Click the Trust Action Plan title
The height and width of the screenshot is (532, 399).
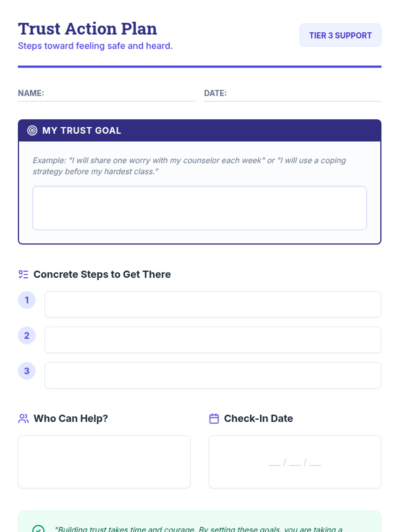click(87, 29)
